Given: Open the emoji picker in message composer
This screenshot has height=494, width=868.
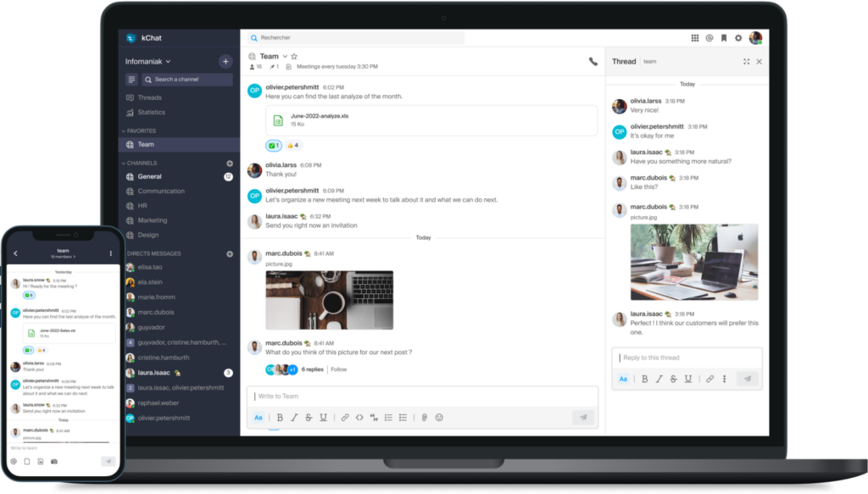Looking at the screenshot, I should click(439, 418).
